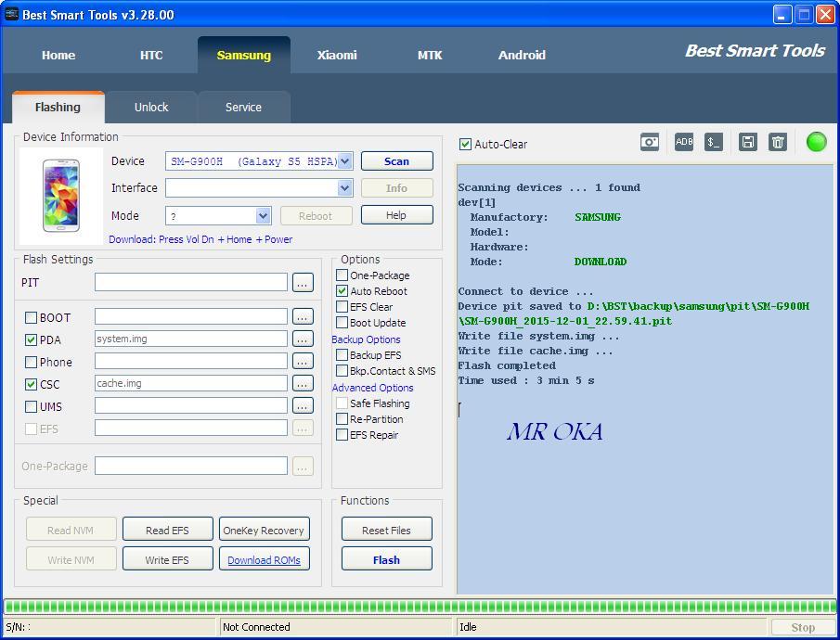The image size is (840, 640).
Task: Browse for the Phone file
Action: pyautogui.click(x=303, y=361)
